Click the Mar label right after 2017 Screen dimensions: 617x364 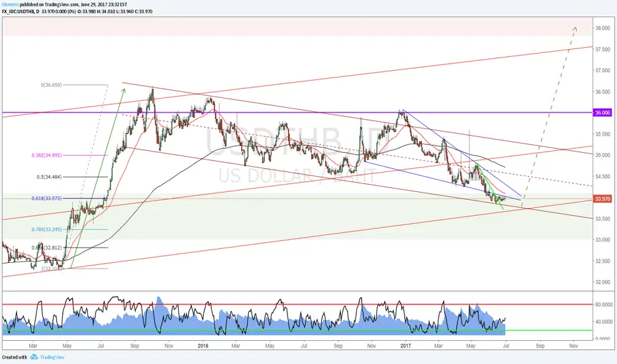(438, 346)
